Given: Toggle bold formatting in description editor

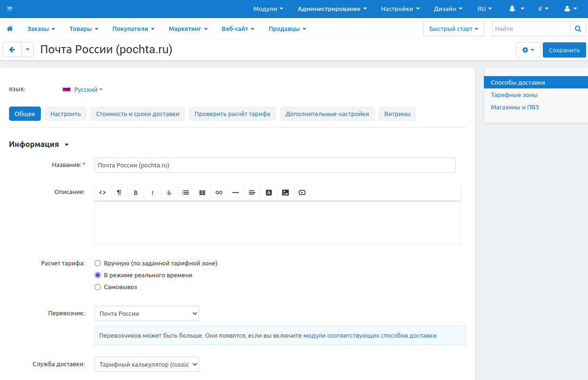Looking at the screenshot, I should pyautogui.click(x=135, y=193).
